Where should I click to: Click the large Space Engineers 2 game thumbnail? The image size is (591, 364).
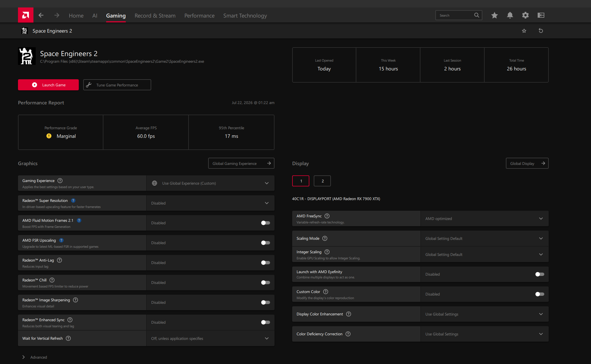click(27, 56)
